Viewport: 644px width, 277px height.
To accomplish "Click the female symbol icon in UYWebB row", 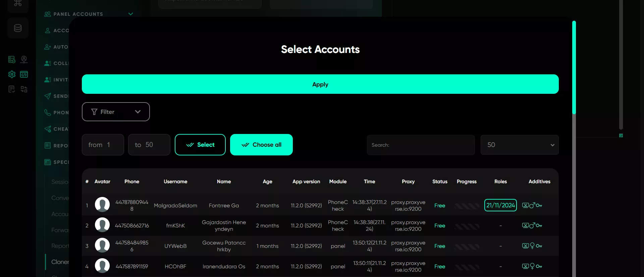I will point(532,246).
